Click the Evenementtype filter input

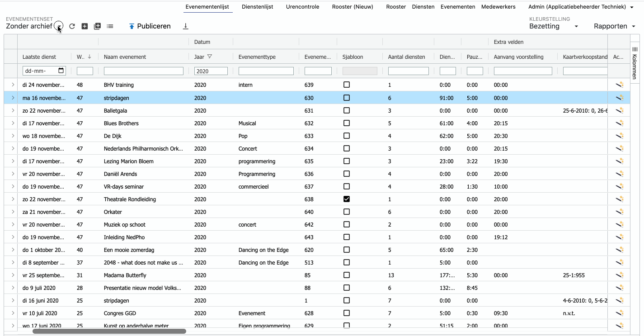pyautogui.click(x=266, y=71)
